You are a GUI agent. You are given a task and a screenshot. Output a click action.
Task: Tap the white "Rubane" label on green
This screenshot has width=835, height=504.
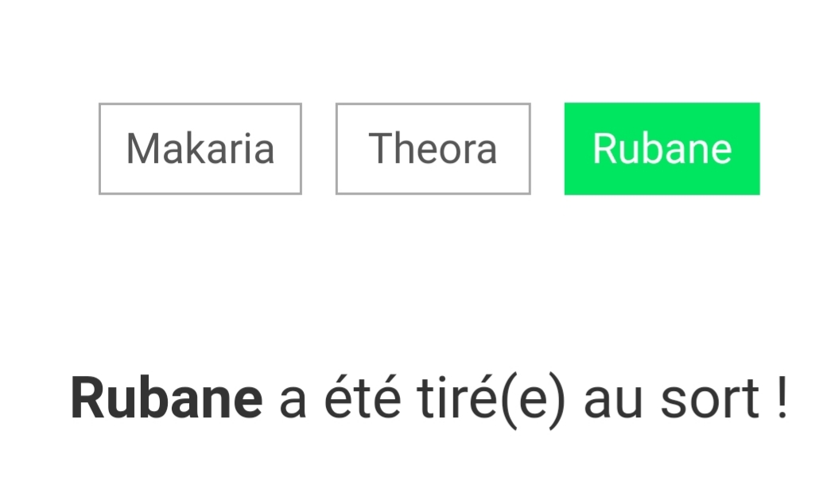(x=662, y=149)
